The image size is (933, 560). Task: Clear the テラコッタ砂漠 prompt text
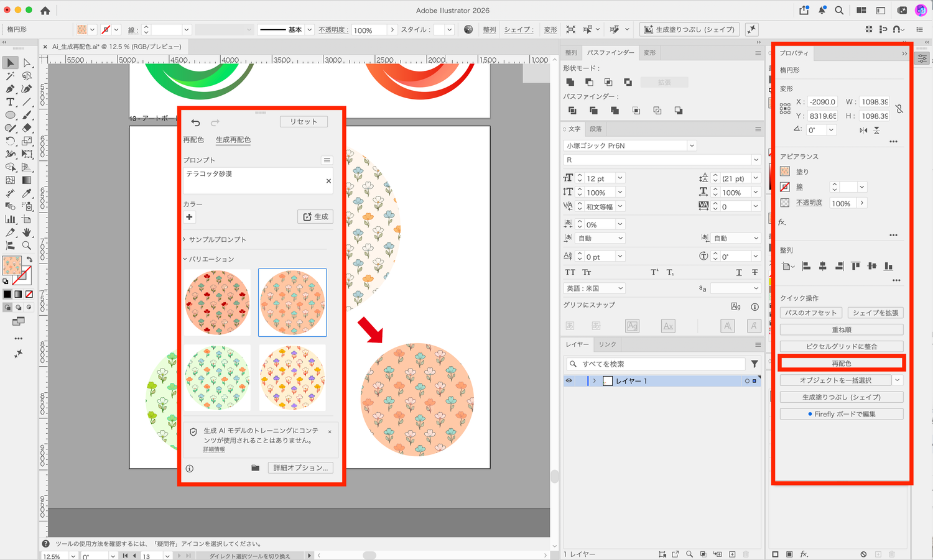[328, 181]
